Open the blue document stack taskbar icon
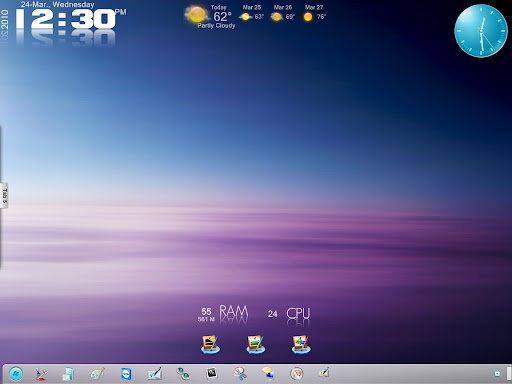 [68, 374]
